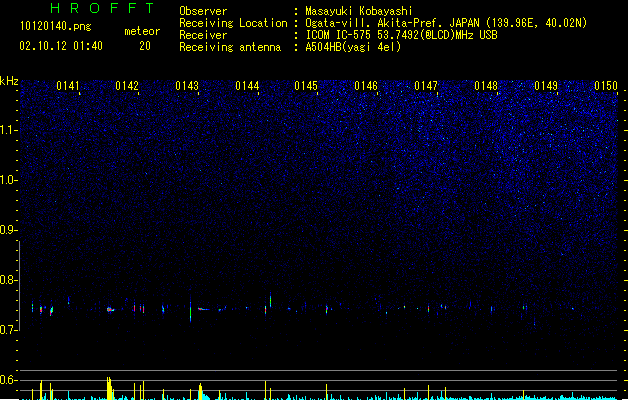This screenshot has width=629, height=400.
Task: Click the 0.6 kHz axis label
Action: pos(8,380)
